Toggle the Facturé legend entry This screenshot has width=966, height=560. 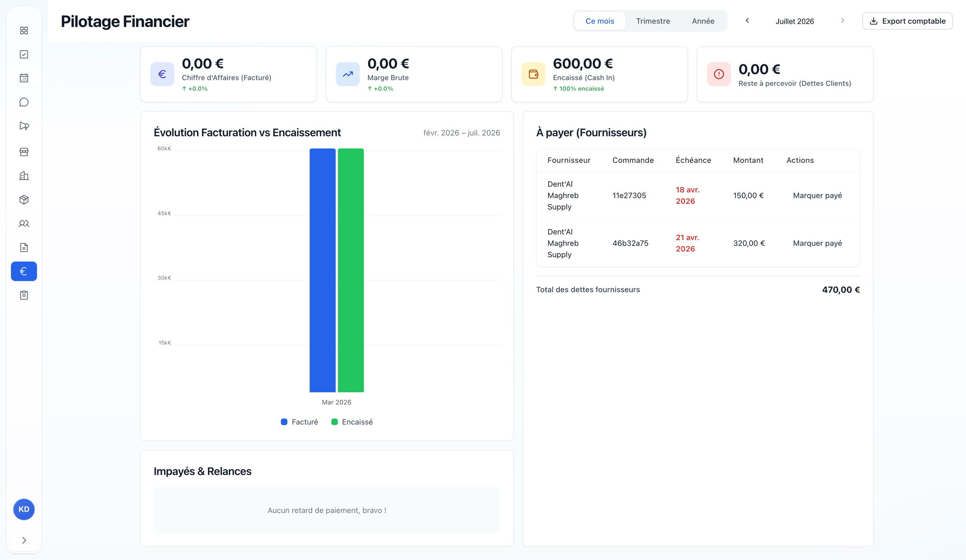[x=299, y=422]
